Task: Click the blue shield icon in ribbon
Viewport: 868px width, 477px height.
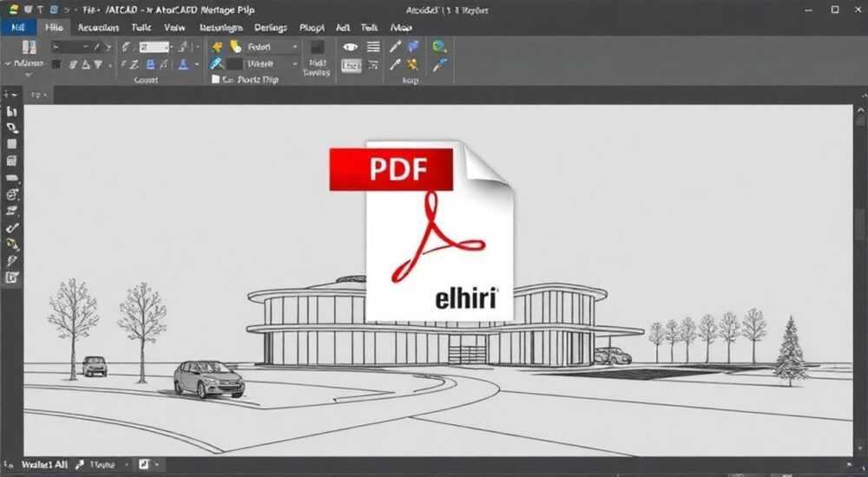Action: [x=413, y=47]
